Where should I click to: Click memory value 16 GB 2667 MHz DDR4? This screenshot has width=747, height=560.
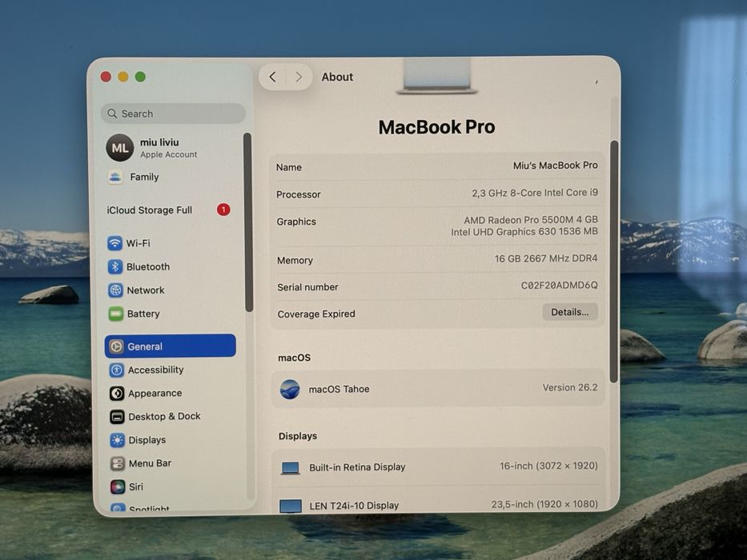tap(546, 258)
